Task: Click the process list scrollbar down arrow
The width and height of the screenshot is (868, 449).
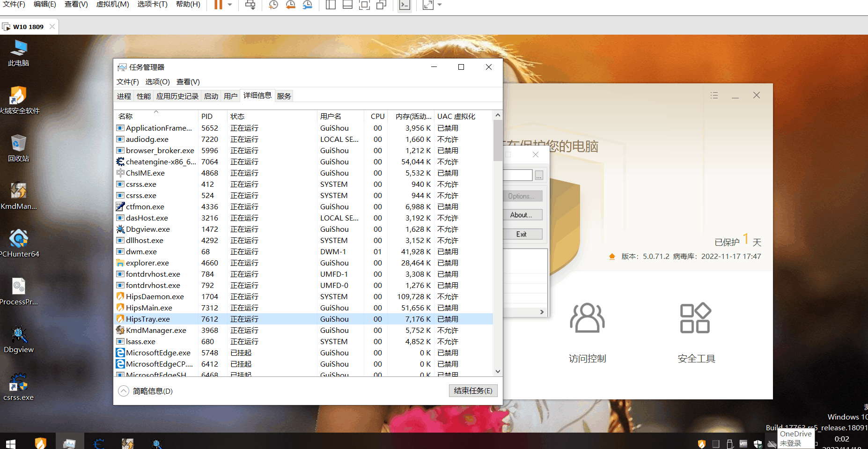Action: 498,371
